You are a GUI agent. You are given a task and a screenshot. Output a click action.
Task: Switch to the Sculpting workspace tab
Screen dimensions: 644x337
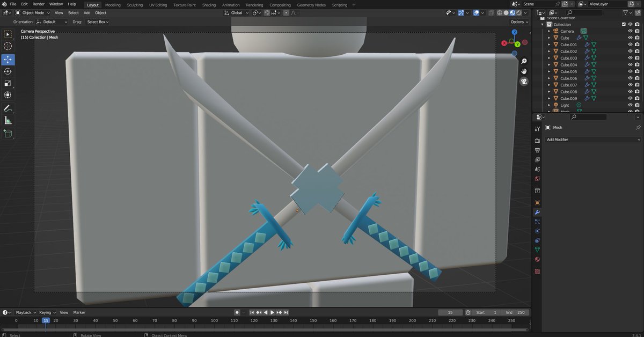(x=135, y=5)
